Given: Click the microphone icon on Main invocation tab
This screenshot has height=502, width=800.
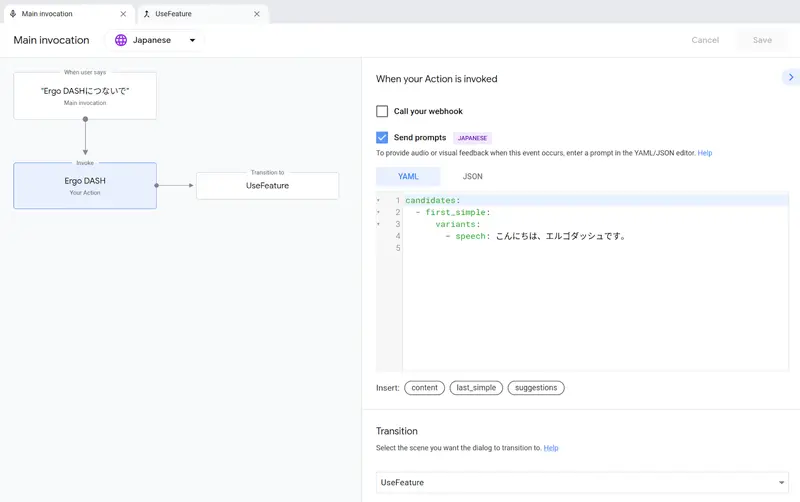Looking at the screenshot, I should (x=13, y=14).
